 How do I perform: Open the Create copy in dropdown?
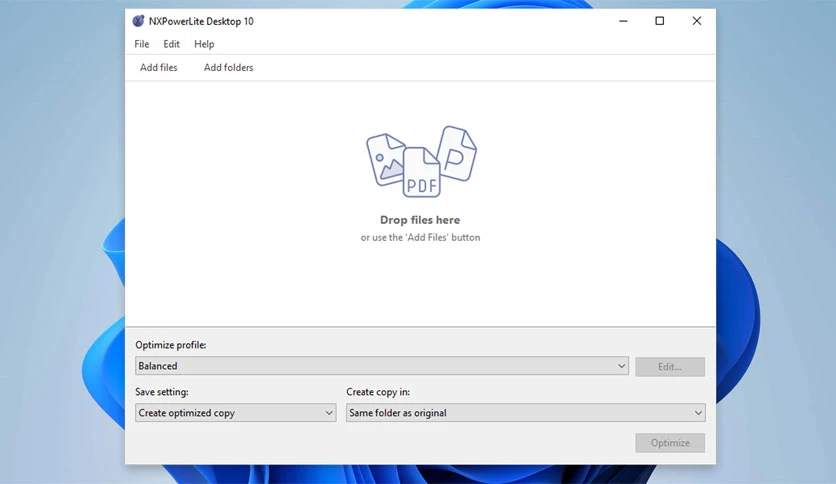click(x=525, y=413)
